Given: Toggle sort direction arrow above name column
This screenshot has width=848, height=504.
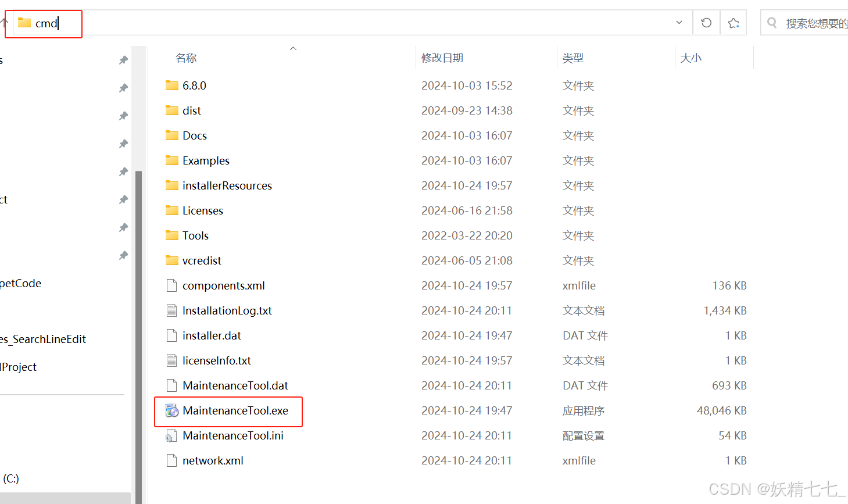Looking at the screenshot, I should [294, 49].
